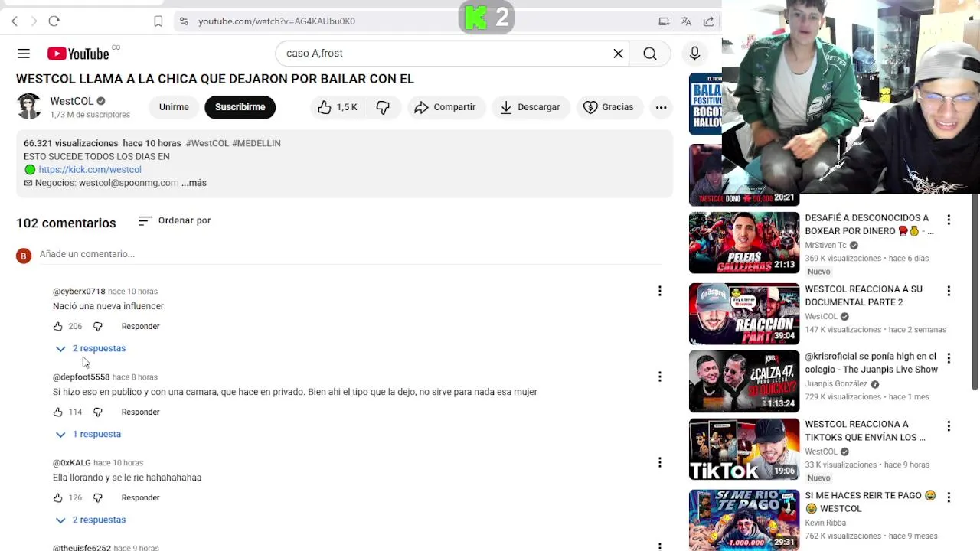Like the video with 1,5 K thumbs up

click(337, 107)
